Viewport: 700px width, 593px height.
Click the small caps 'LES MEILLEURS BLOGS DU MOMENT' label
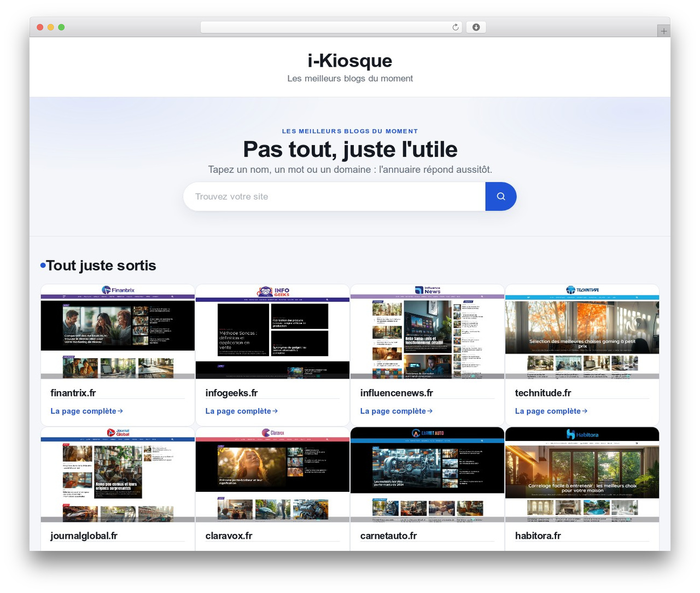point(350,131)
